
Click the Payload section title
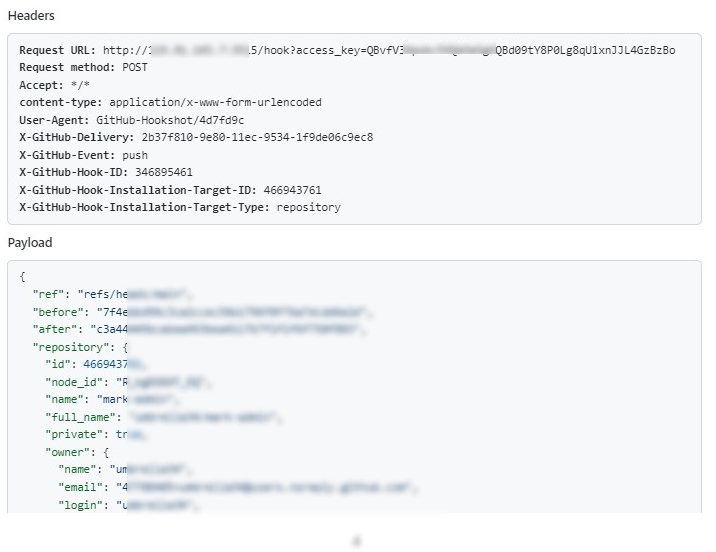tap(30, 243)
